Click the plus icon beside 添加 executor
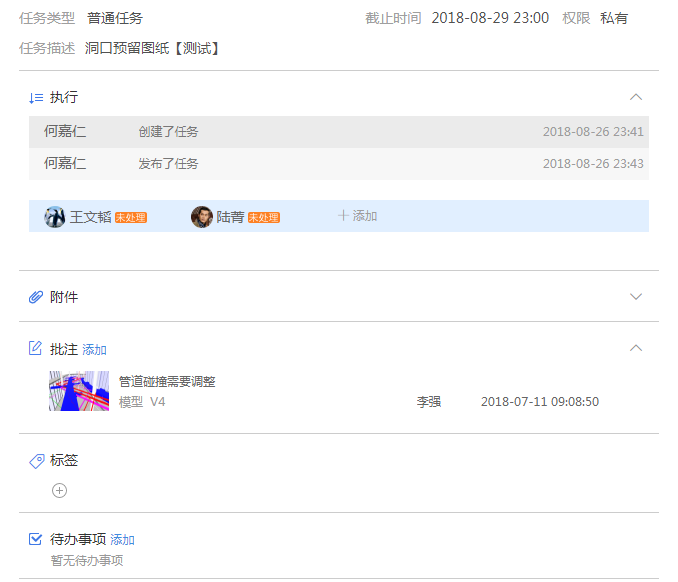678x582 pixels. (343, 216)
